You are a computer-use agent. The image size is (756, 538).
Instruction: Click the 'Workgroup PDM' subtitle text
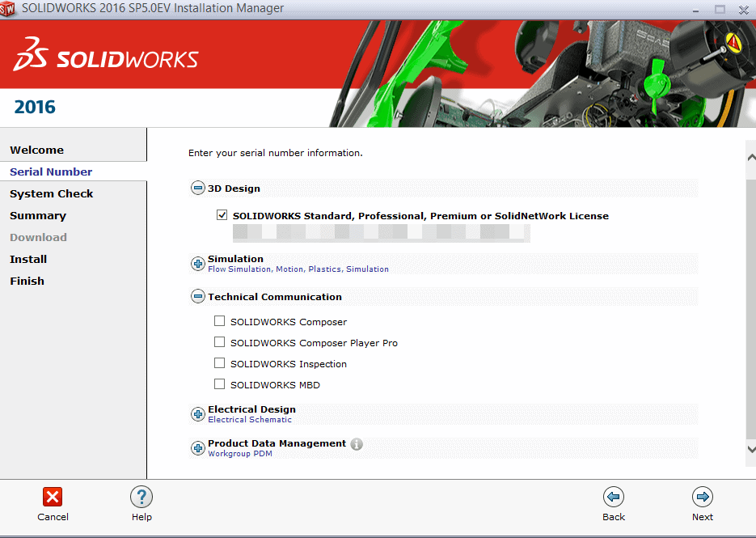239,454
